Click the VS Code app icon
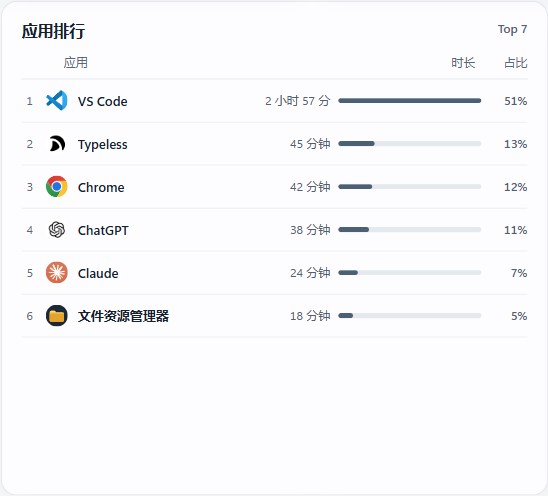The height and width of the screenshot is (496, 548). 57,101
